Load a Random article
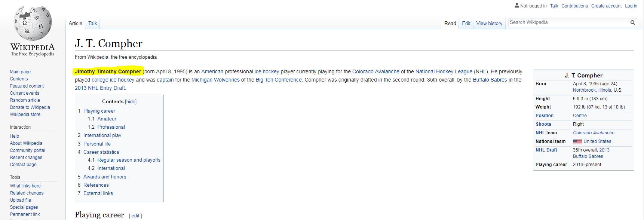The image size is (644, 220). pyautogui.click(x=25, y=100)
